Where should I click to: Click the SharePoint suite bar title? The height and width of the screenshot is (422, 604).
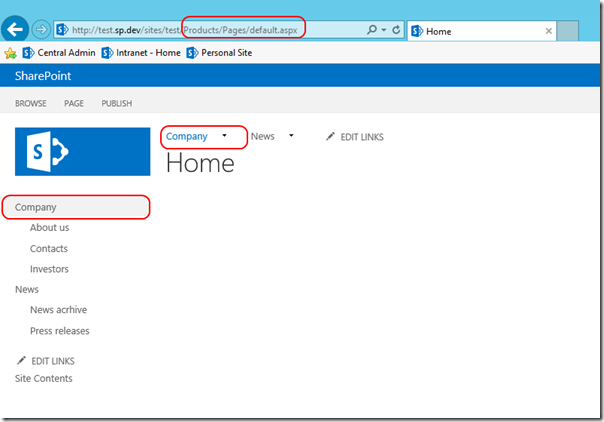pos(43,76)
